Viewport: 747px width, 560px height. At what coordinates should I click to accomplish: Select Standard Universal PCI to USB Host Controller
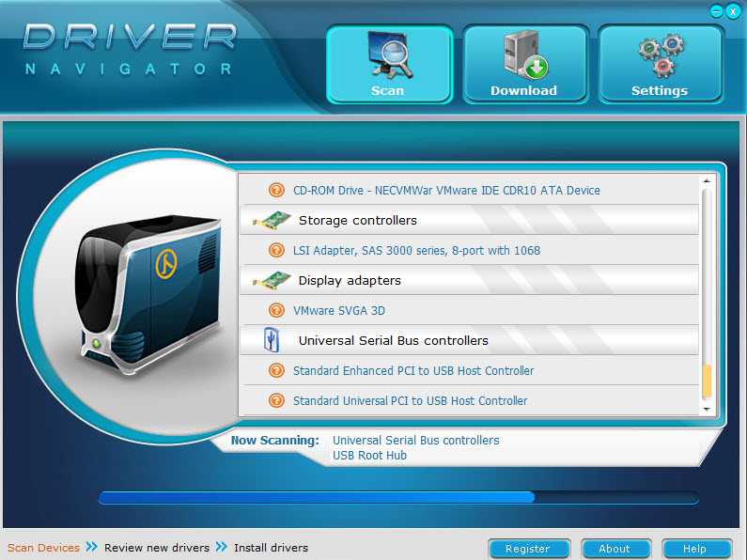(469, 400)
